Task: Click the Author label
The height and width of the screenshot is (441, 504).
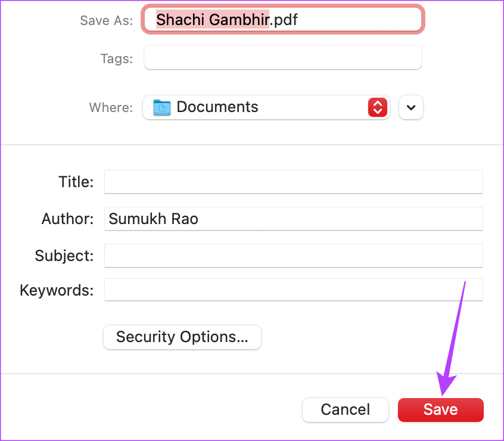Action: pyautogui.click(x=67, y=219)
